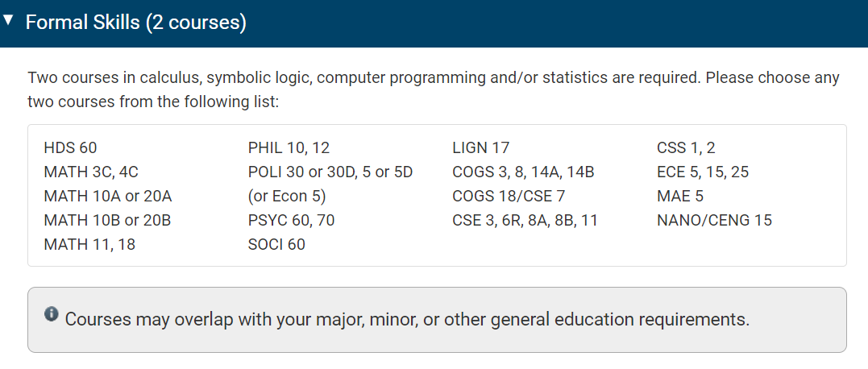Click CSE 3, 6R, 8A, 8B, 11
Viewport: 868px width, 369px height.
click(525, 221)
